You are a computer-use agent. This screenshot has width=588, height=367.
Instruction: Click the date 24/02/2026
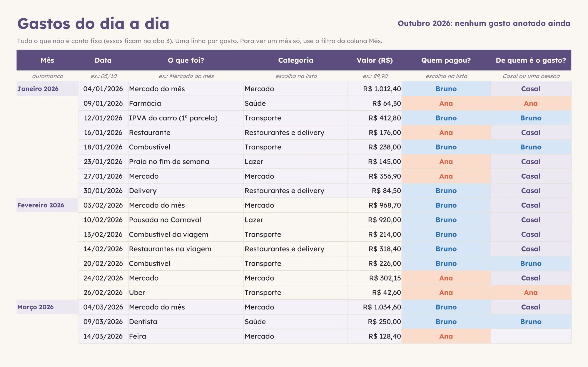103,278
